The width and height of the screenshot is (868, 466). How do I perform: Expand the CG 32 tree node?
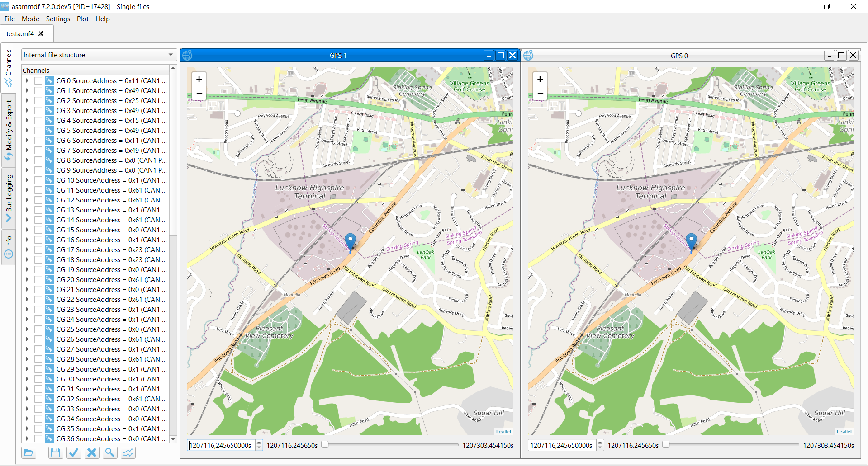click(27, 399)
